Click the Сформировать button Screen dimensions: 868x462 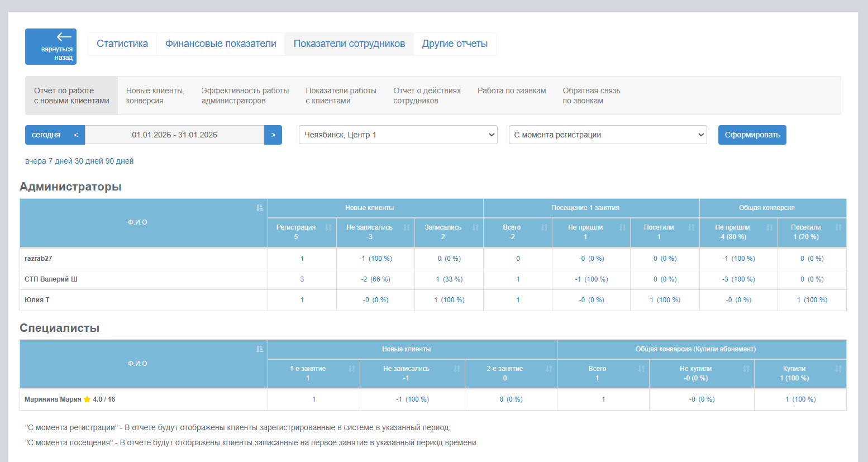click(x=752, y=135)
